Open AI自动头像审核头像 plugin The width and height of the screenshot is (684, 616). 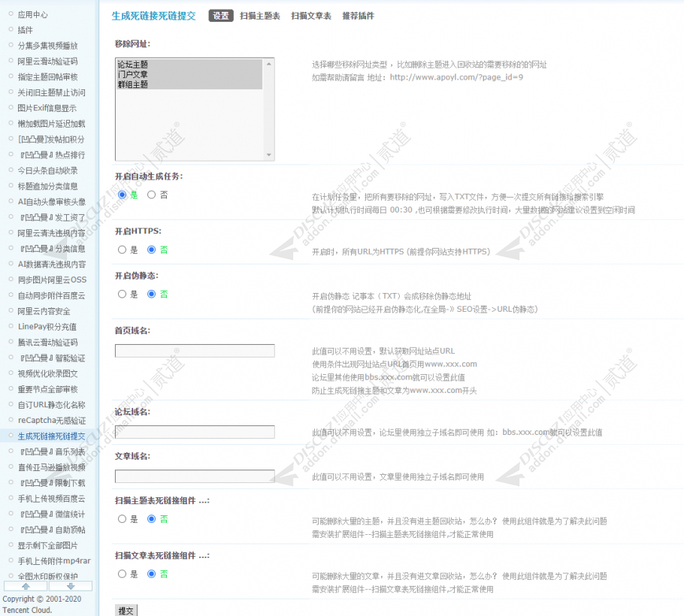[x=51, y=202]
